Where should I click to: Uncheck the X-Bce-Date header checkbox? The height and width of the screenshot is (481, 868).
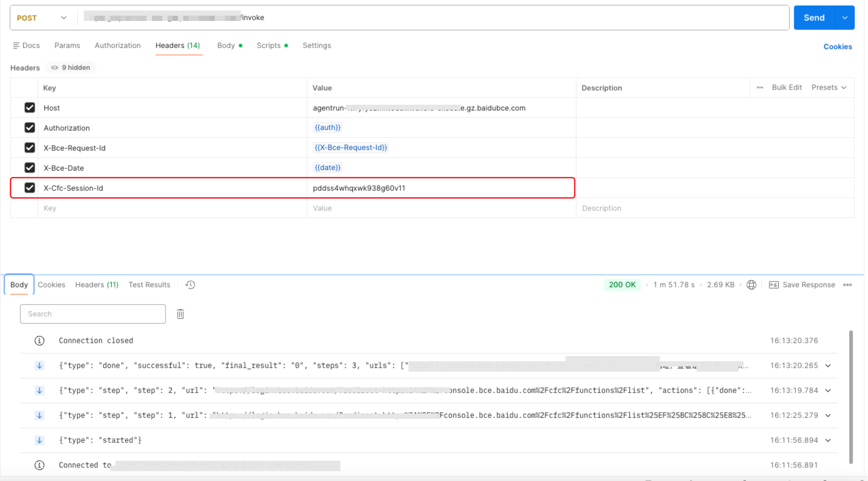(x=30, y=168)
